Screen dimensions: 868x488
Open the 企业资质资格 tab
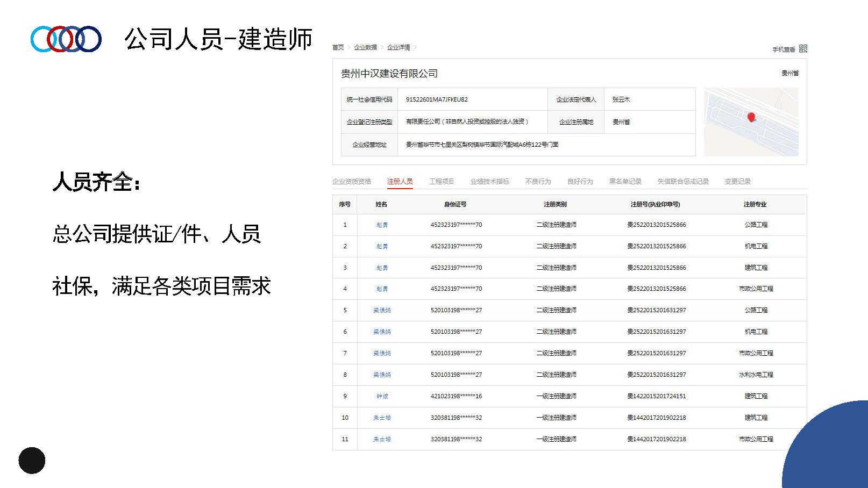click(x=352, y=182)
